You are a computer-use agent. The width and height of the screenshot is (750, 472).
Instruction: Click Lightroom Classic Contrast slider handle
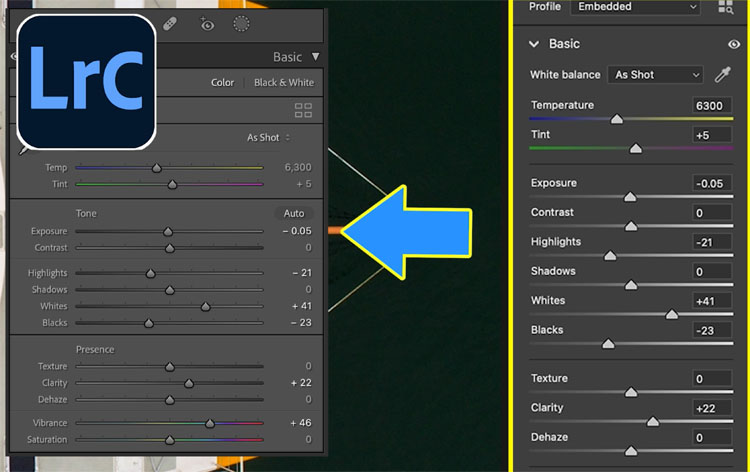coord(169,248)
